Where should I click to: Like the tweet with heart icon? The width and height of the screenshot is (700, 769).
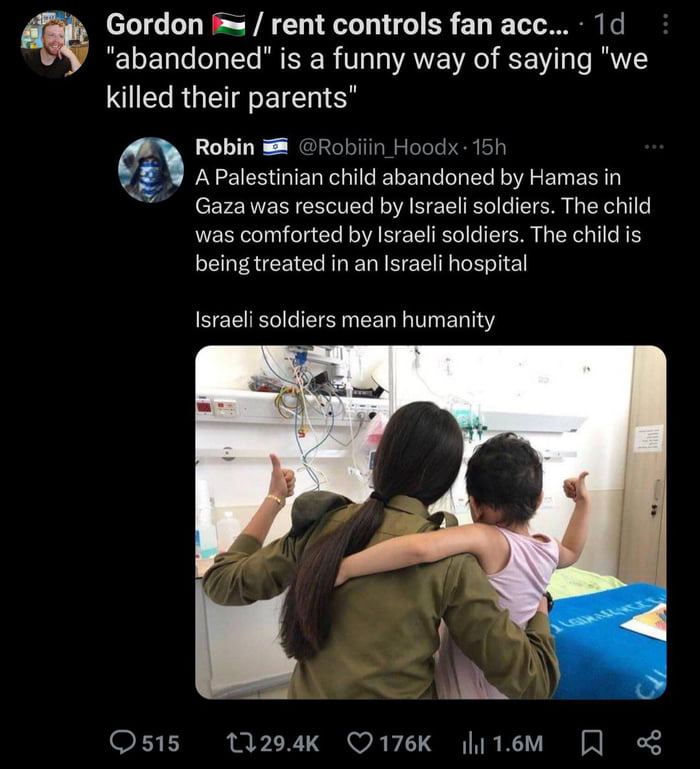pos(359,743)
